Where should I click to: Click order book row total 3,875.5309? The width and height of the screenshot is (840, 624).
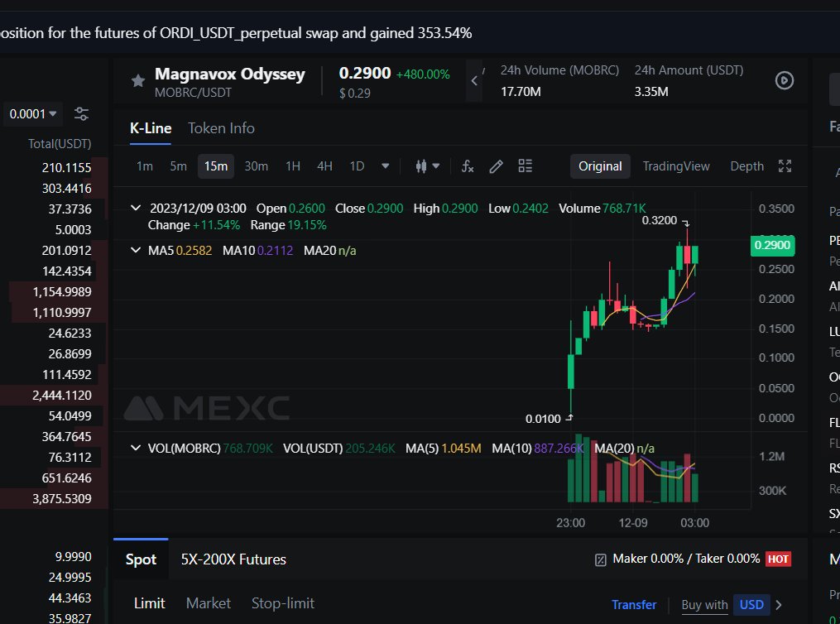(54, 499)
